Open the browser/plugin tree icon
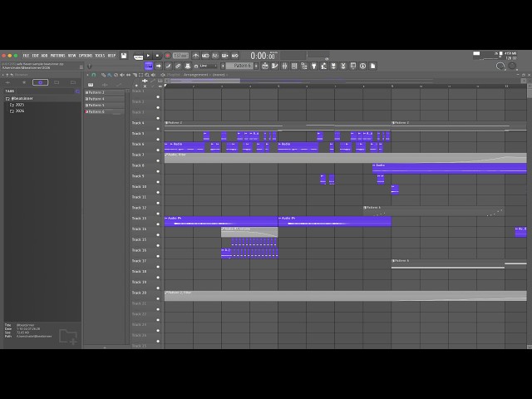Screen dimensions: 532x399 304,66
